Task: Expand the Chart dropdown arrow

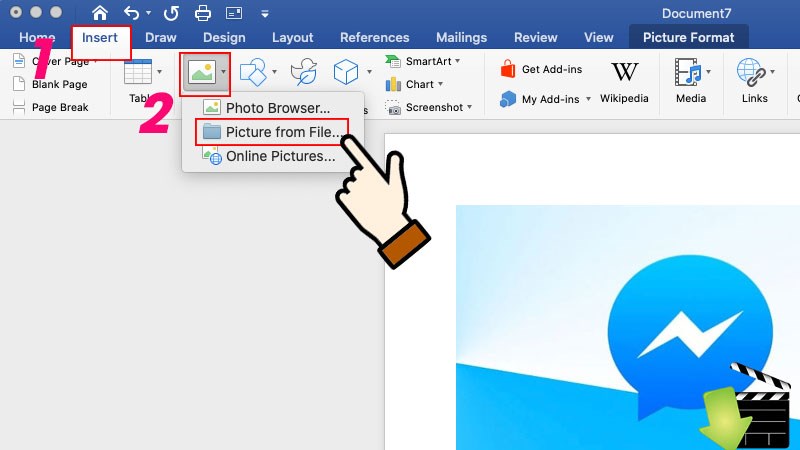Action: pos(440,84)
